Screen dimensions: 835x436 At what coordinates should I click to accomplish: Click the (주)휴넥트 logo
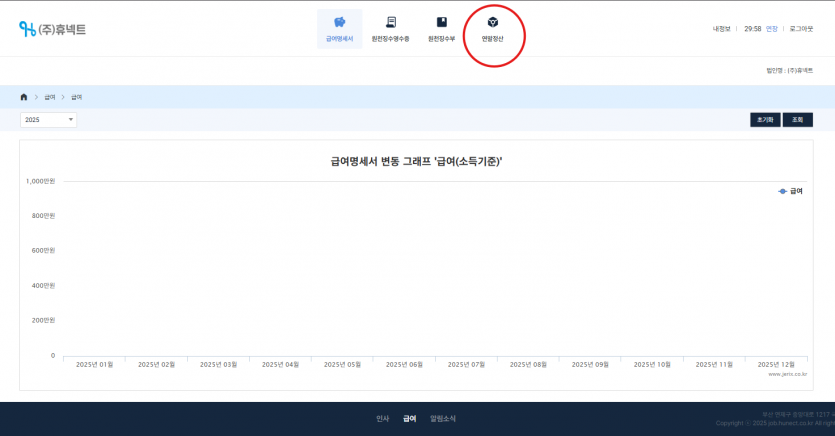pyautogui.click(x=53, y=29)
